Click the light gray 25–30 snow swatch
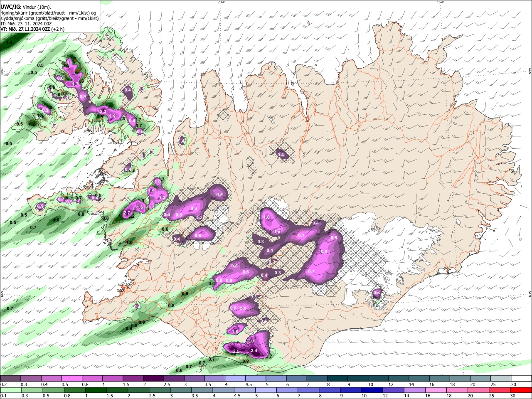532x399 pixels. 501,378
